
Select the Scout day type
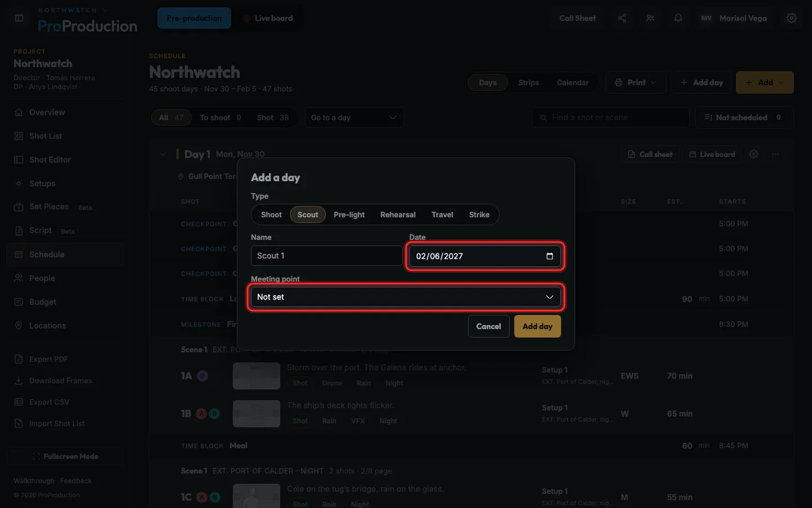point(308,214)
